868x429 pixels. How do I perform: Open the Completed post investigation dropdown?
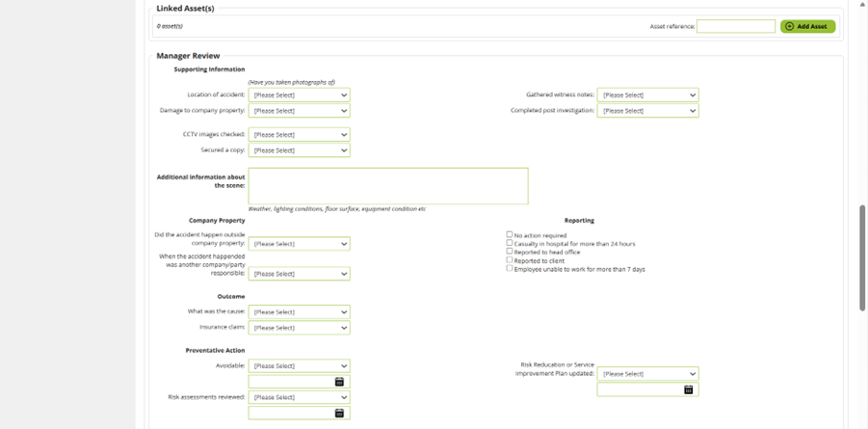[647, 111]
